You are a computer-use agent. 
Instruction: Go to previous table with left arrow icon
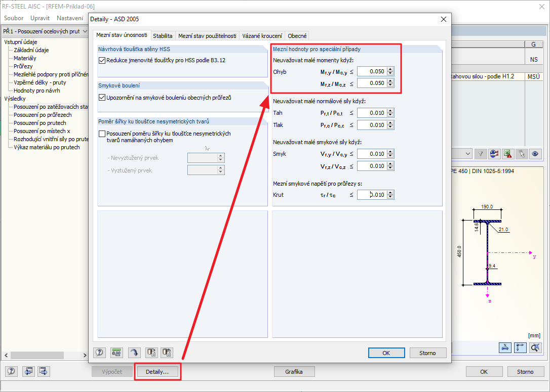pyautogui.click(x=28, y=371)
